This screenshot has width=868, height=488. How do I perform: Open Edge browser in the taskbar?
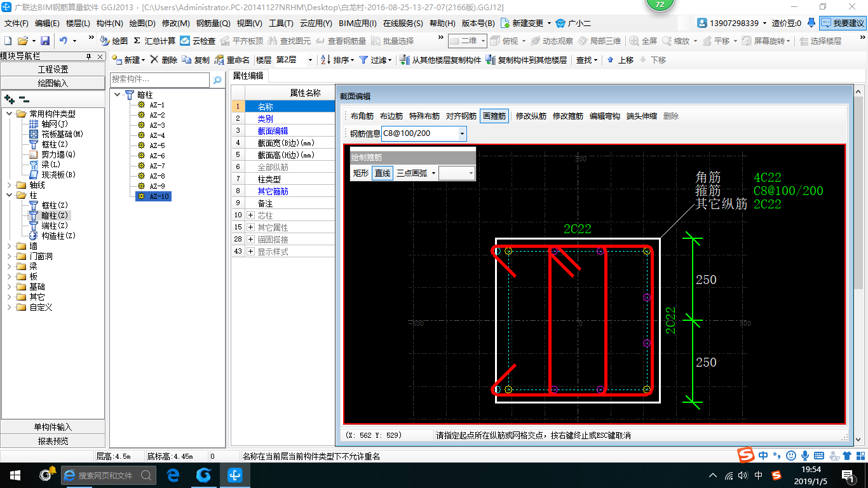(x=173, y=475)
